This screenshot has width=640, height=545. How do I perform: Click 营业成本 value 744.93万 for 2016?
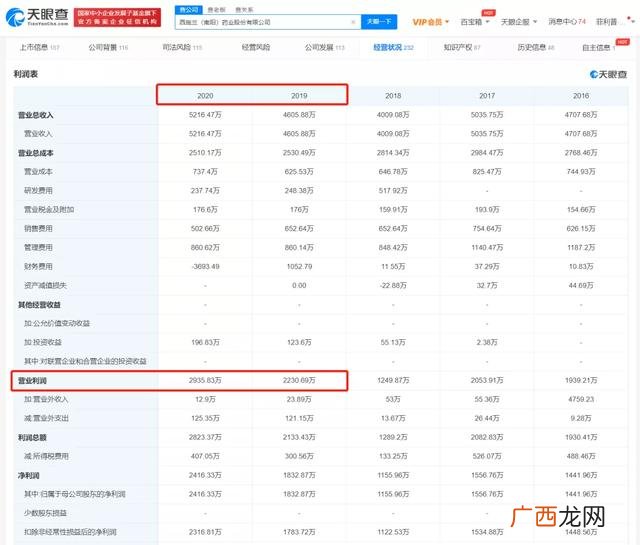point(581,171)
